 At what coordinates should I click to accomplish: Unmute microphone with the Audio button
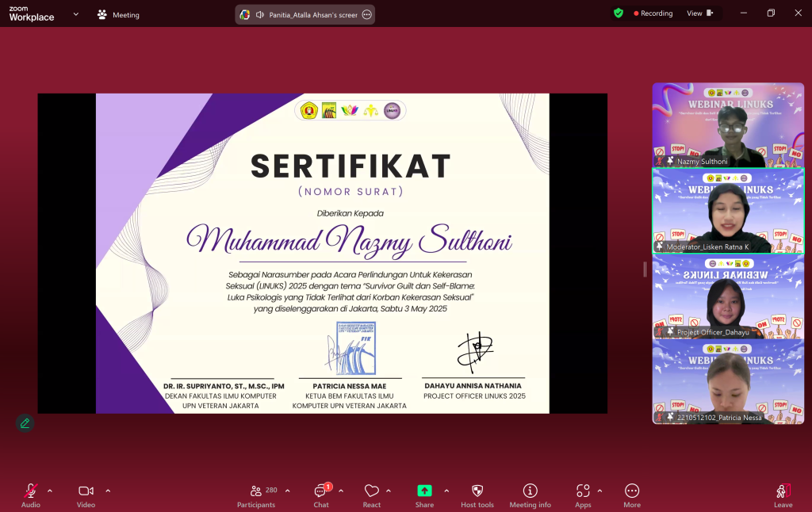click(31, 495)
